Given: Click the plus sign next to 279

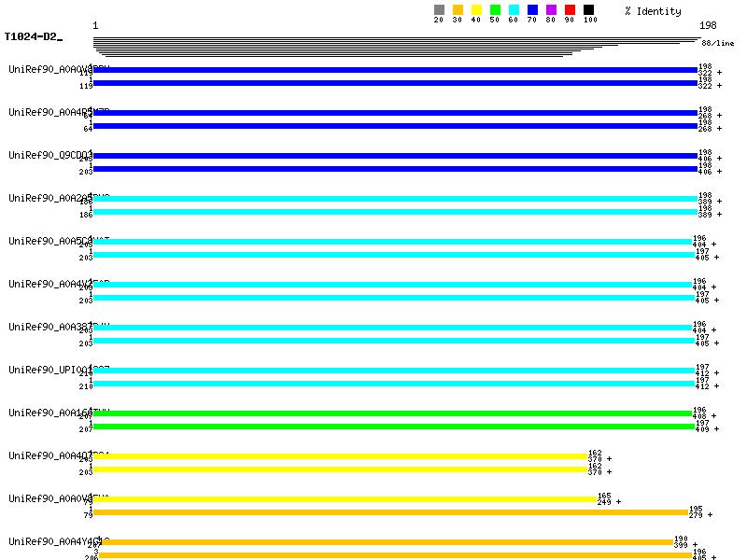Looking at the screenshot, I should click(x=710, y=515).
